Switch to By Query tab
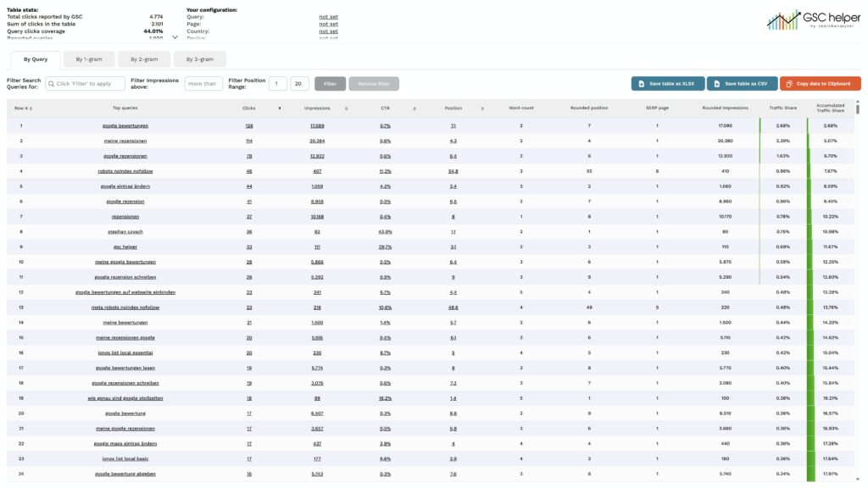The image size is (868, 488). tap(36, 59)
